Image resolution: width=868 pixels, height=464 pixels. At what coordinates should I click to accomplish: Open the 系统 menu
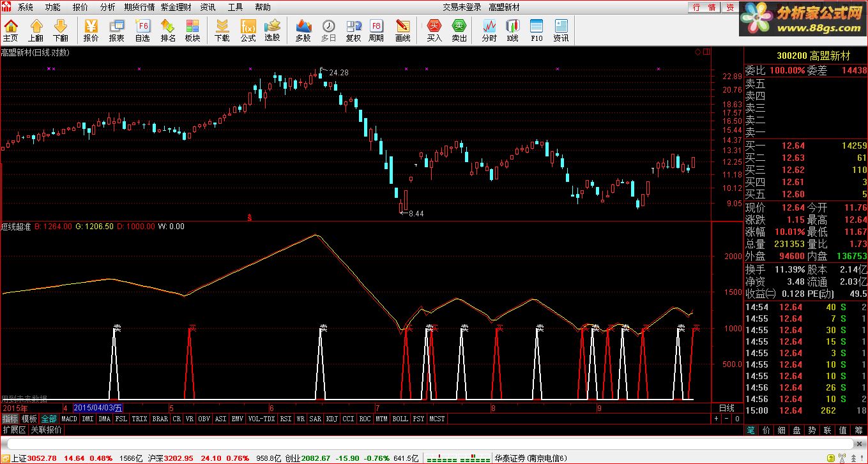click(x=26, y=7)
